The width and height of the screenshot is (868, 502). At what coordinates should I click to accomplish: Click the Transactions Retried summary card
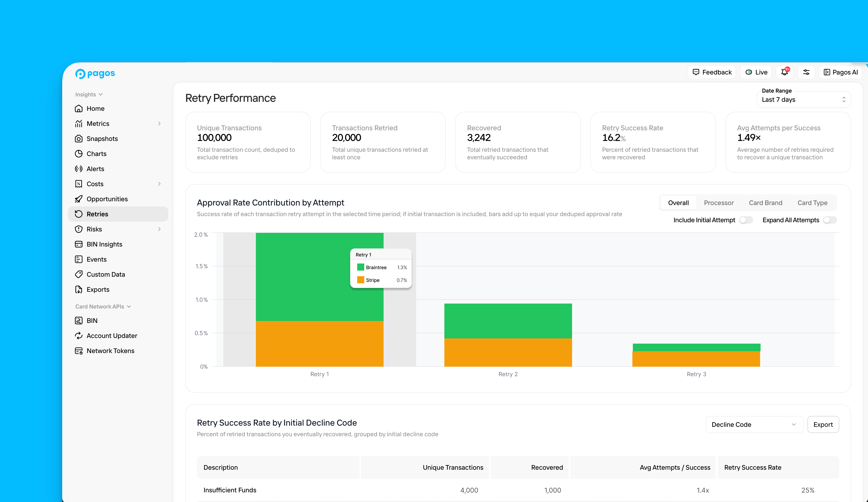click(383, 142)
